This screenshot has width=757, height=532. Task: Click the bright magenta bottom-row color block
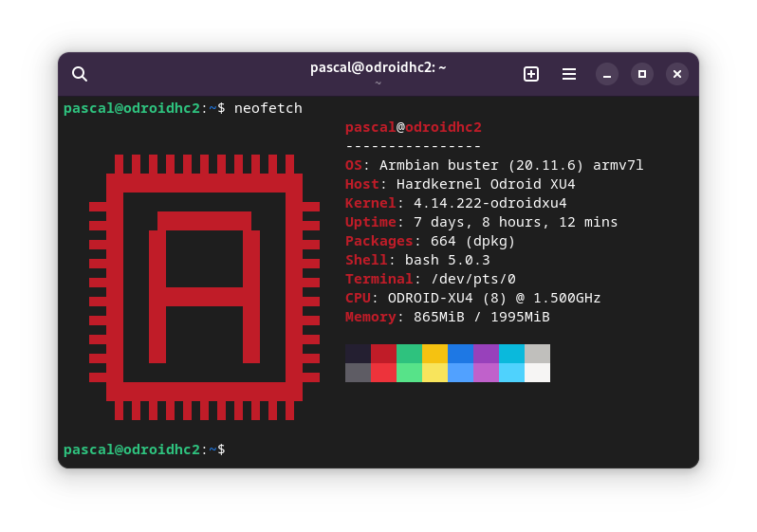pyautogui.click(x=486, y=373)
